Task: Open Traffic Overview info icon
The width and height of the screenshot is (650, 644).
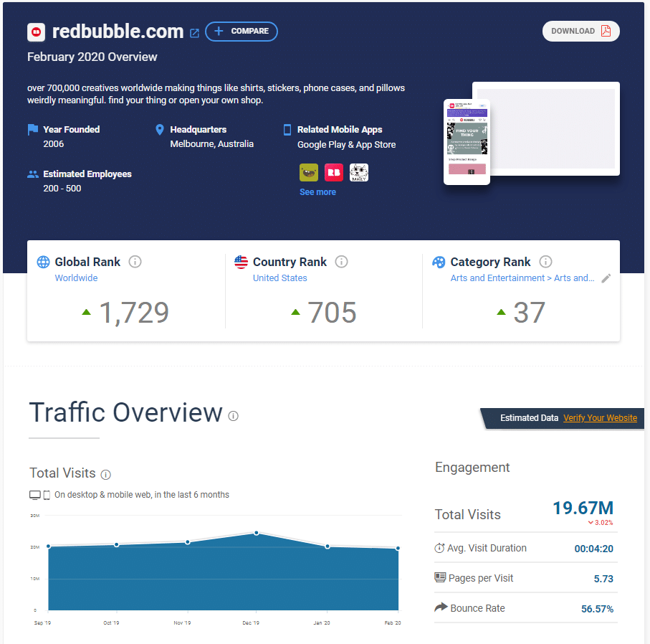Action: [x=234, y=416]
